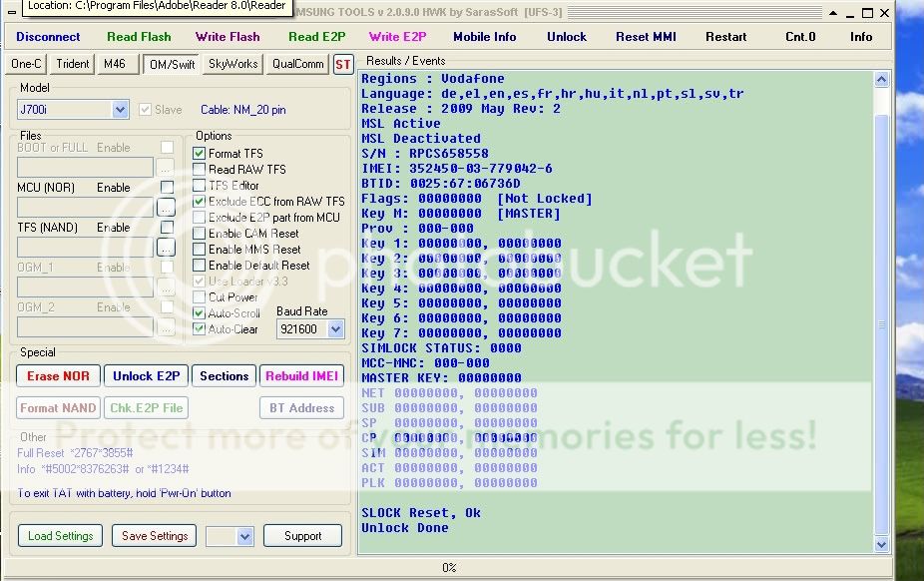
Task: Choose Write Flash in top toolbar
Action: pos(228,37)
